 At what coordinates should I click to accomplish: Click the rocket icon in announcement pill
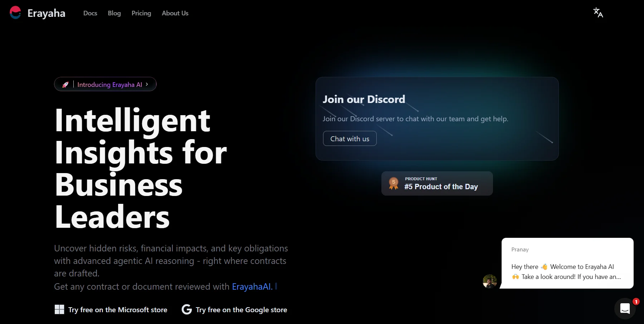click(x=65, y=84)
